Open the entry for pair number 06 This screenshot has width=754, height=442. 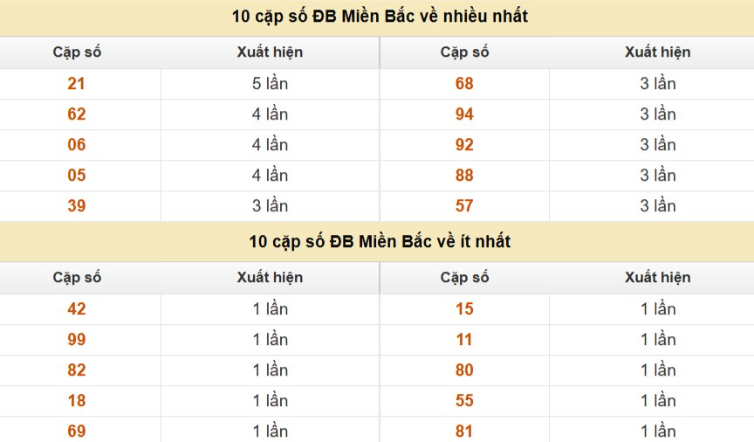77,145
